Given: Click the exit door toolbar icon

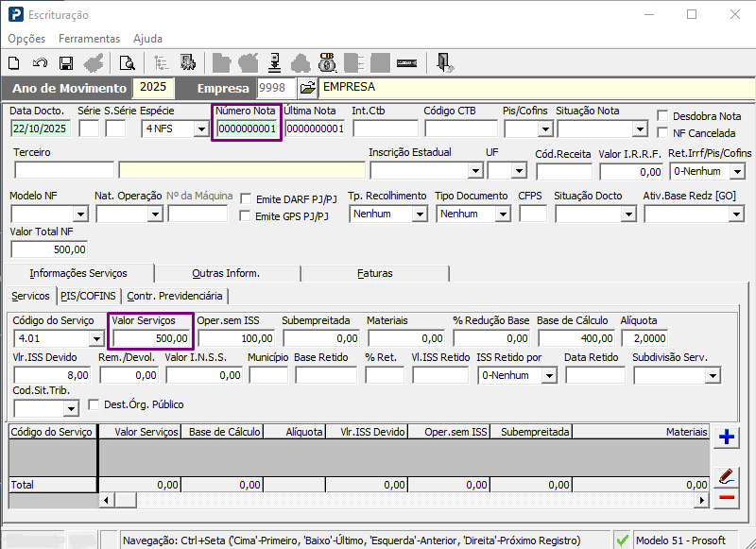Looking at the screenshot, I should [445, 63].
